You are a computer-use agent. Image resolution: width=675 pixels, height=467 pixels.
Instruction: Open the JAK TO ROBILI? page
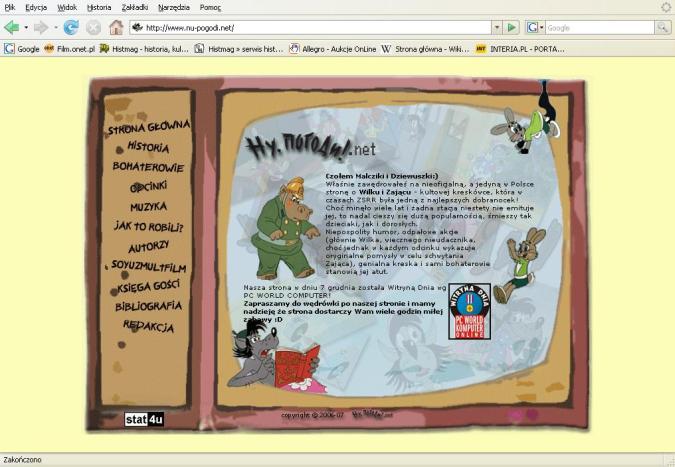(x=149, y=226)
